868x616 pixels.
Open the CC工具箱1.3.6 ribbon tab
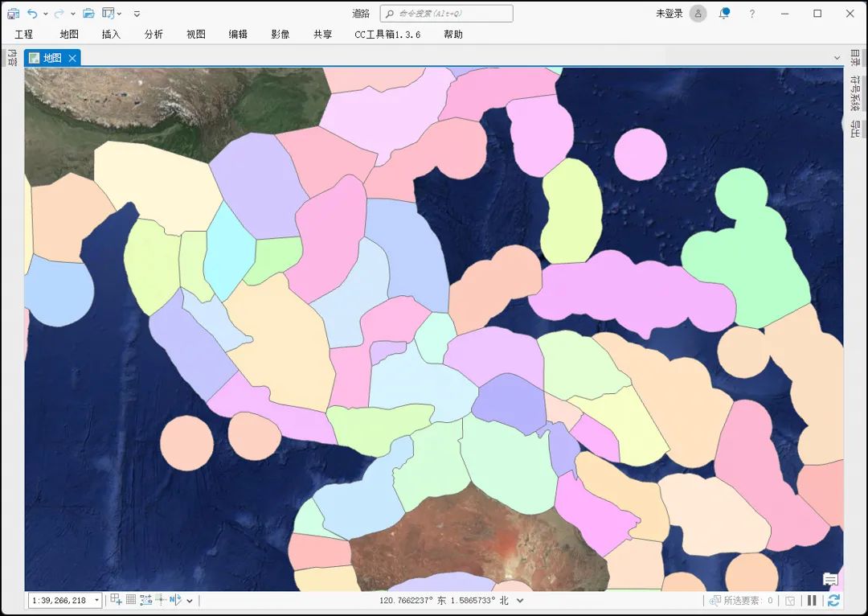pos(387,35)
